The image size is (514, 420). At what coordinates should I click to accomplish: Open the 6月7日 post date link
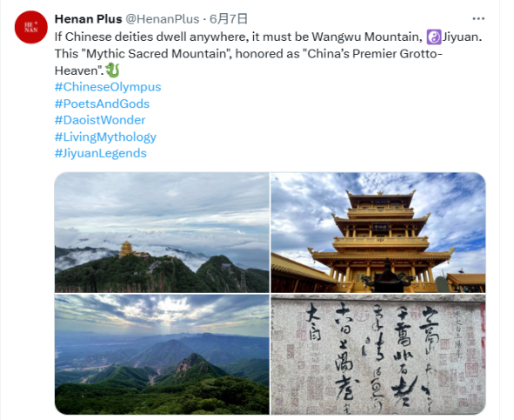pos(228,19)
